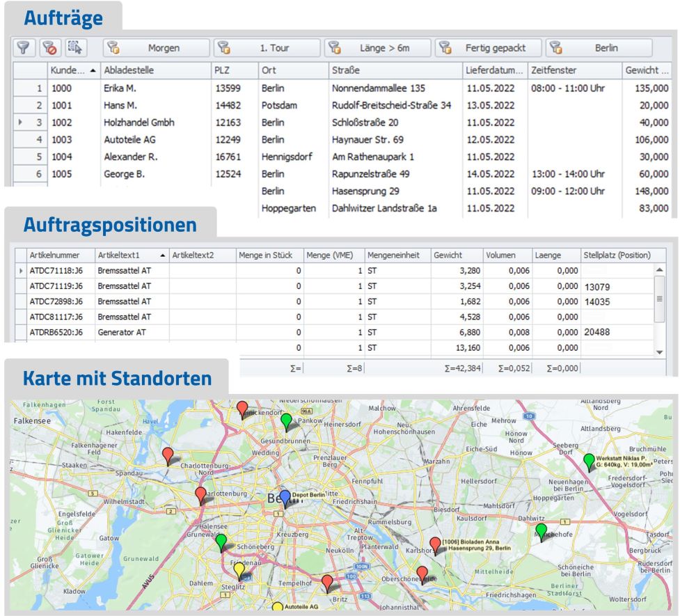Apply the Länge > 6m filter
This screenshot has width=696, height=616.
(377, 48)
